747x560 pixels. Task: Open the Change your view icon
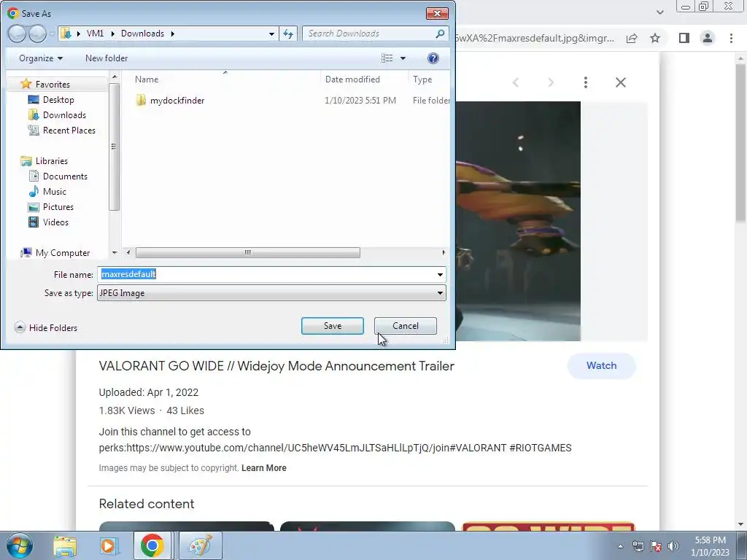tap(387, 58)
